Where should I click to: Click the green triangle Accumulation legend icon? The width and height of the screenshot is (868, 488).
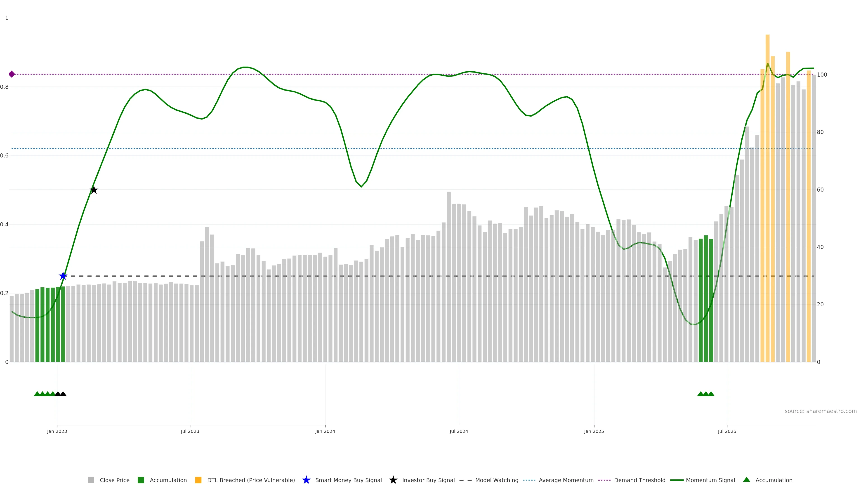(x=746, y=480)
